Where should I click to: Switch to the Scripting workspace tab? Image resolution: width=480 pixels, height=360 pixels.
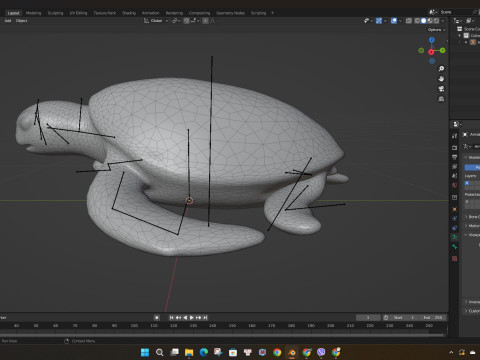click(x=258, y=13)
